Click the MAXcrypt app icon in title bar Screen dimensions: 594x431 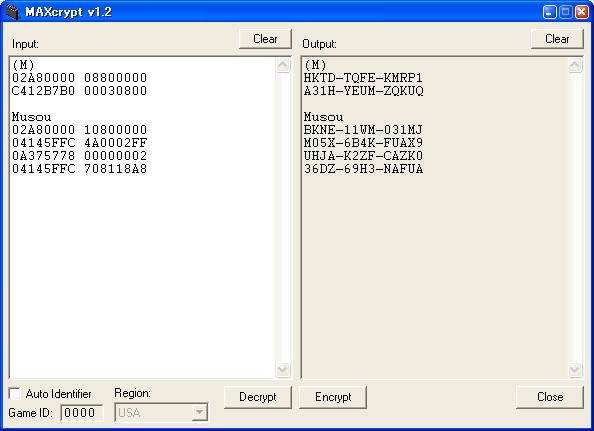pyautogui.click(x=12, y=12)
